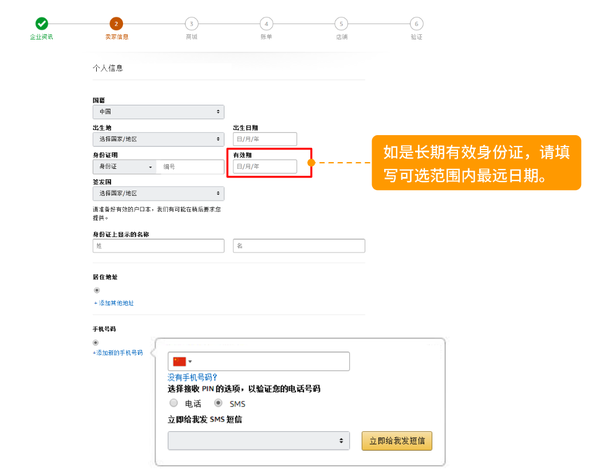The width and height of the screenshot is (600, 469).
Task: Click the 店铺 step label
Action: (x=342, y=37)
